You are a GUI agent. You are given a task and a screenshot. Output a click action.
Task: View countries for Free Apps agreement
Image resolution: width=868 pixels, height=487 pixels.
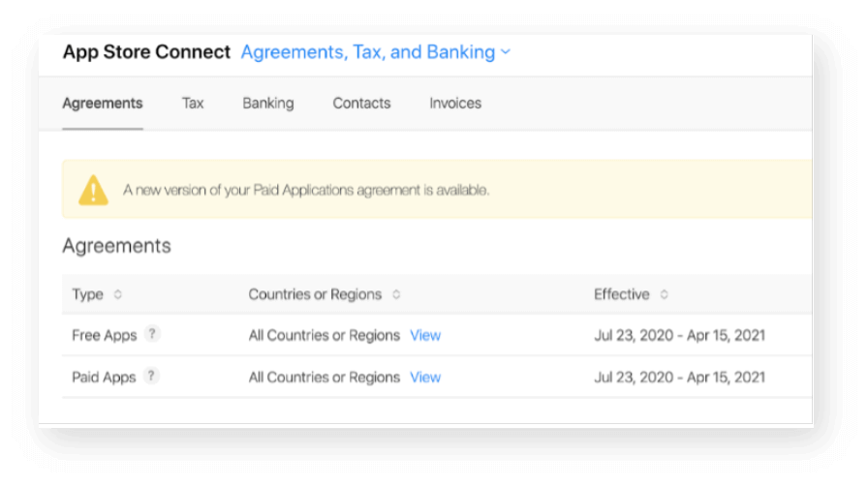point(425,335)
